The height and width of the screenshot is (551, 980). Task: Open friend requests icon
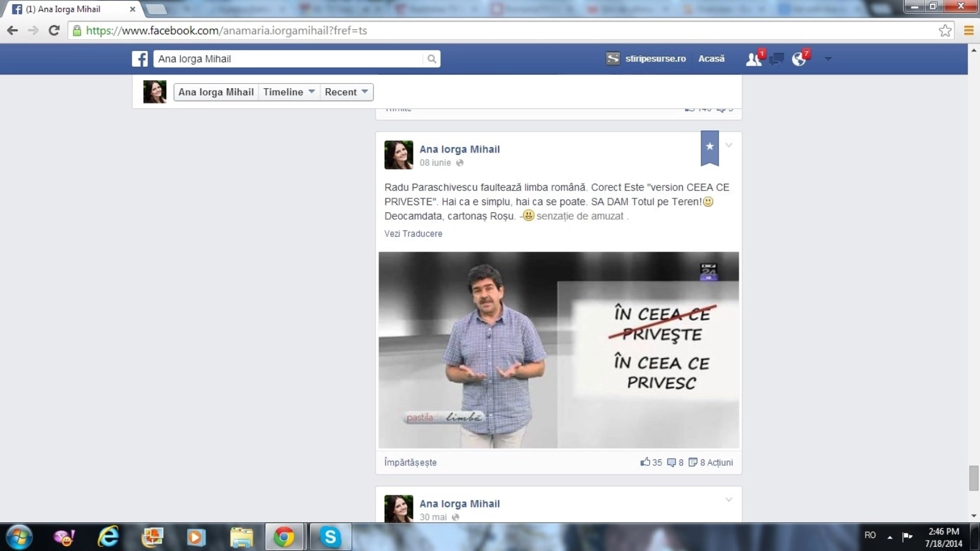tap(753, 59)
